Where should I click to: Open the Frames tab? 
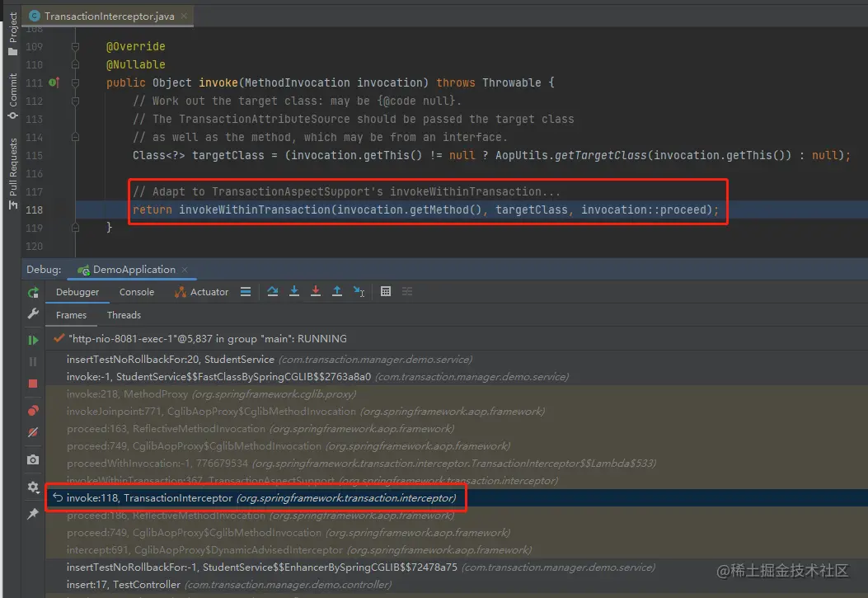tap(71, 315)
